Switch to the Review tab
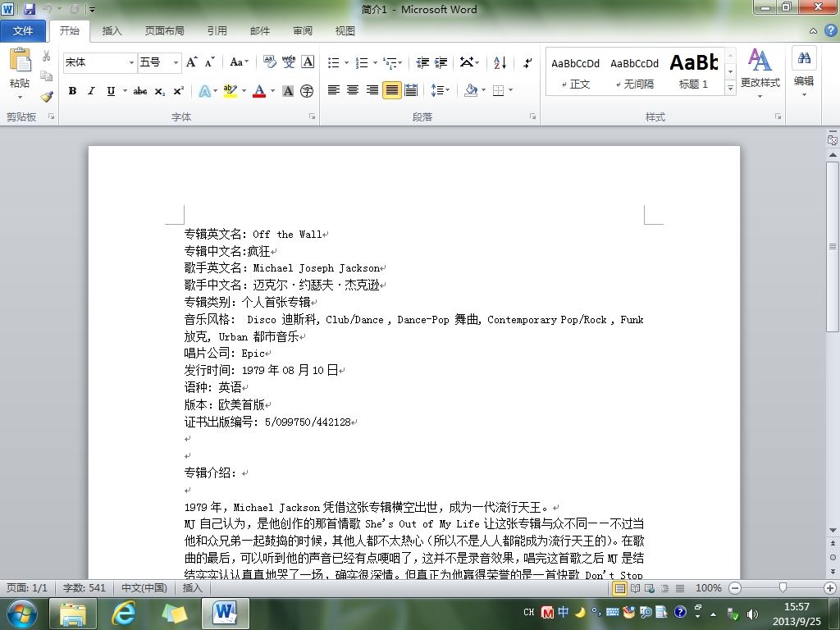840x630 pixels. point(303,31)
